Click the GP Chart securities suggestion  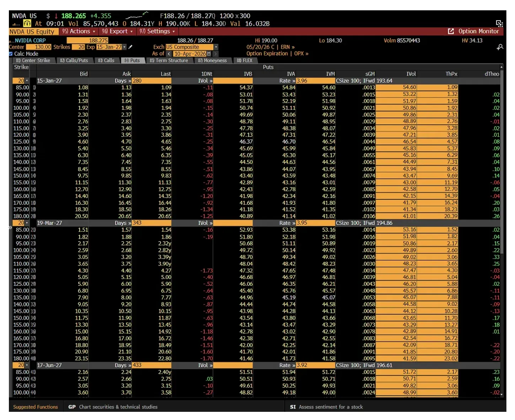[113, 407]
